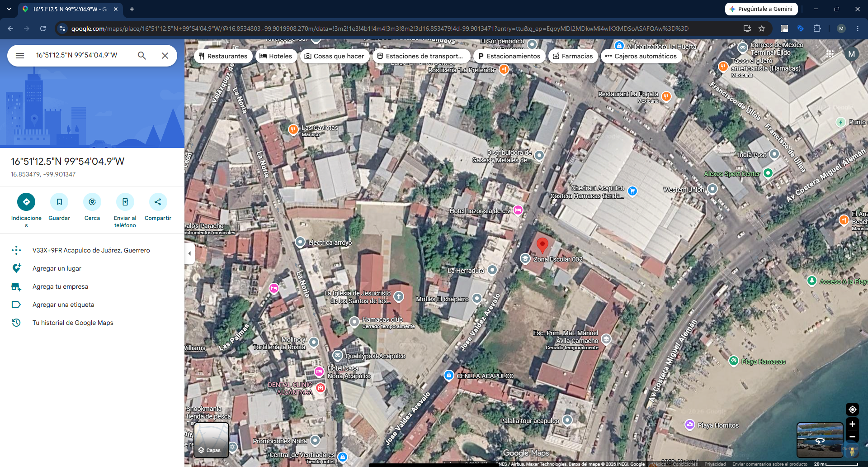The image size is (868, 467).
Task: Open Alexos Sport Center marker
Action: 768,173
